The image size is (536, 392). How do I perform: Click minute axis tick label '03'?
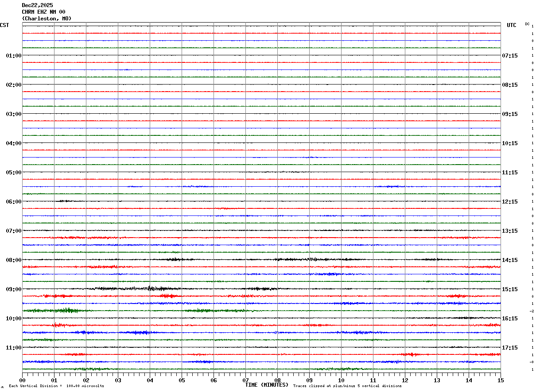click(118, 380)
